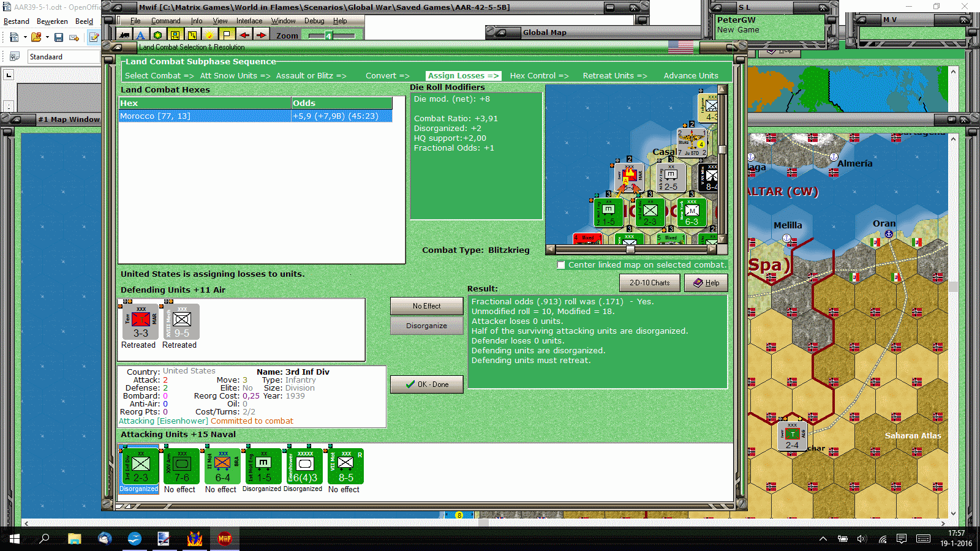The image size is (980, 551).
Task: Open the Debug menu
Action: coord(314,21)
